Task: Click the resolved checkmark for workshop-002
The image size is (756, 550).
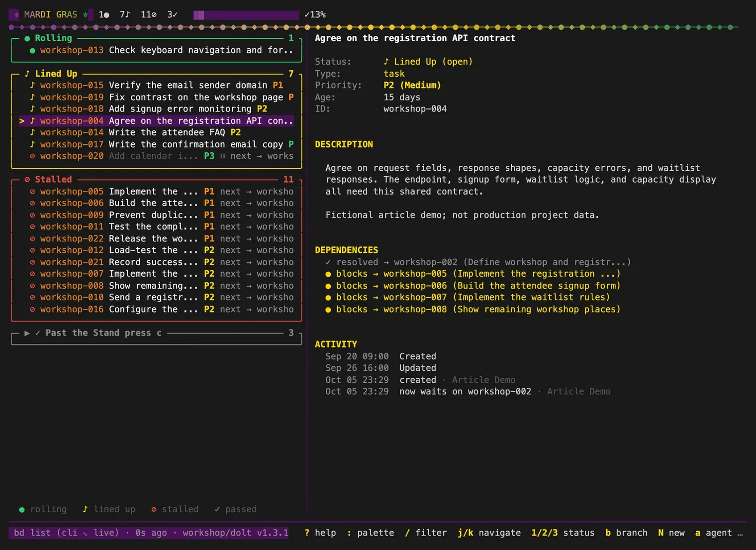Action: click(328, 262)
